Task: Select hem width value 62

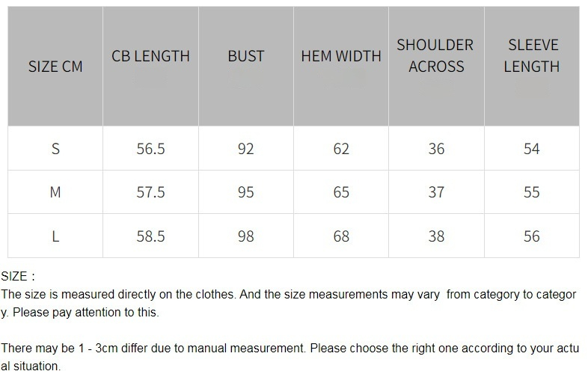Action: coord(341,149)
